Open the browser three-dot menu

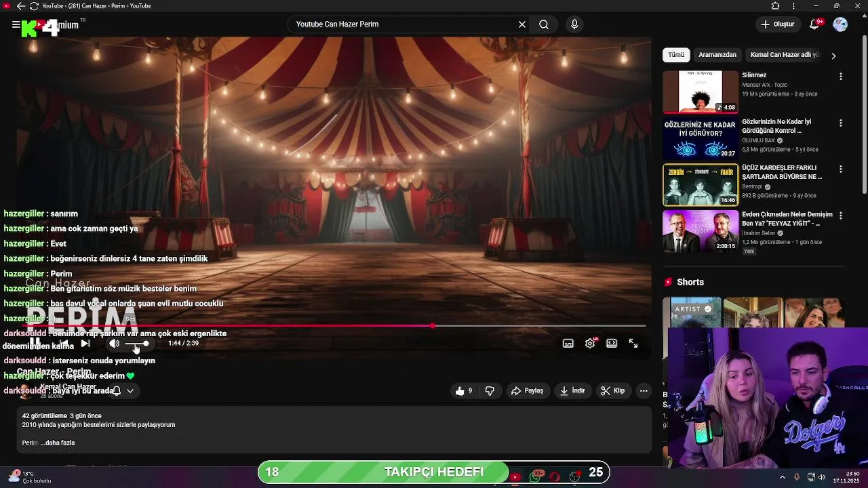click(x=793, y=6)
